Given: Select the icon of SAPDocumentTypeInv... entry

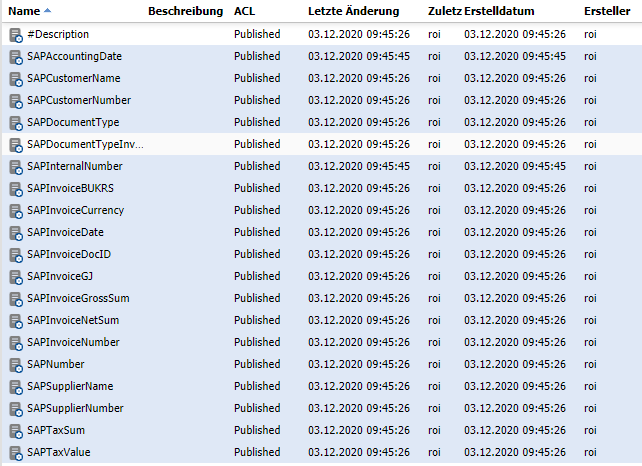Looking at the screenshot, I should (x=16, y=145).
